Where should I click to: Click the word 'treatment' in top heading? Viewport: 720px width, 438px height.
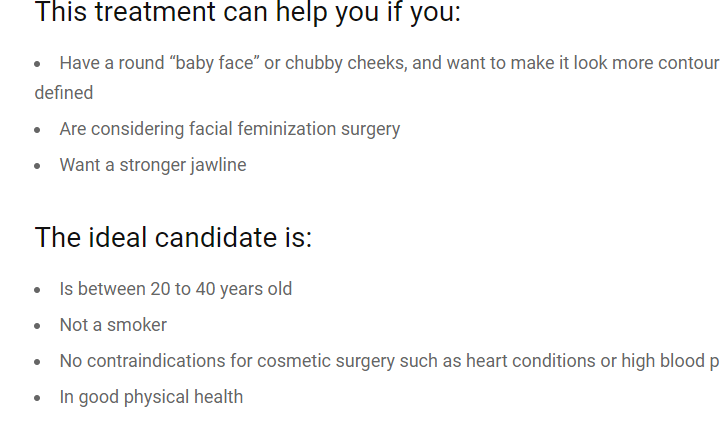(x=155, y=12)
